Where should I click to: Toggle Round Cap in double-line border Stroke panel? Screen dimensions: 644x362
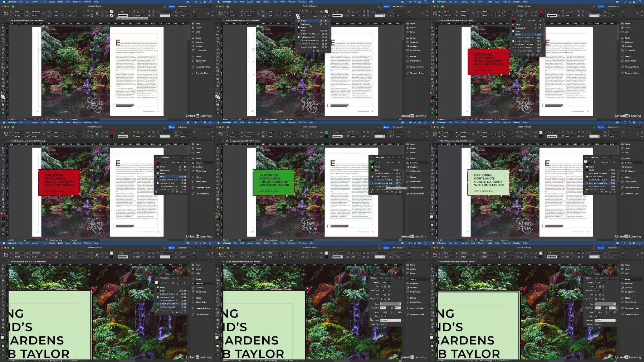[x=600, y=286]
